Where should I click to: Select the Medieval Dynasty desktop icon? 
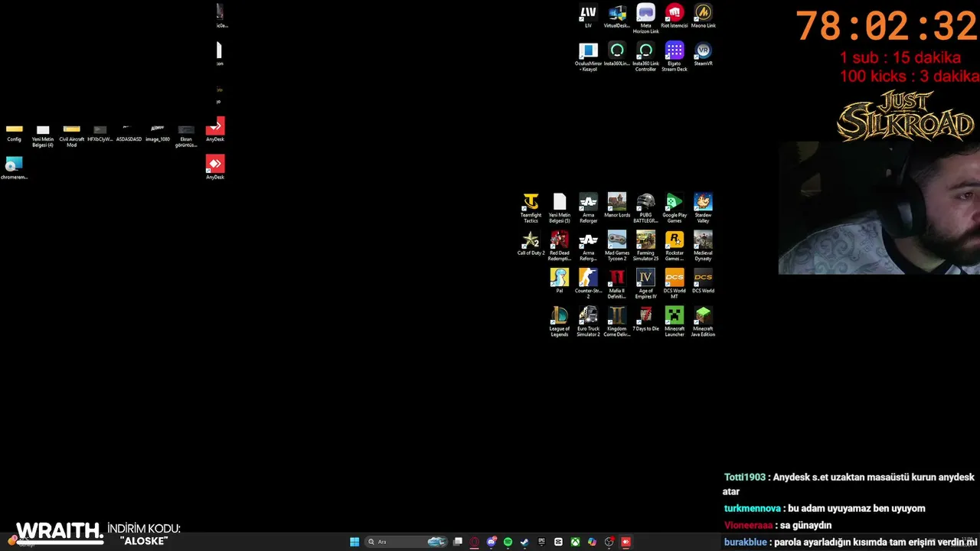703,246
